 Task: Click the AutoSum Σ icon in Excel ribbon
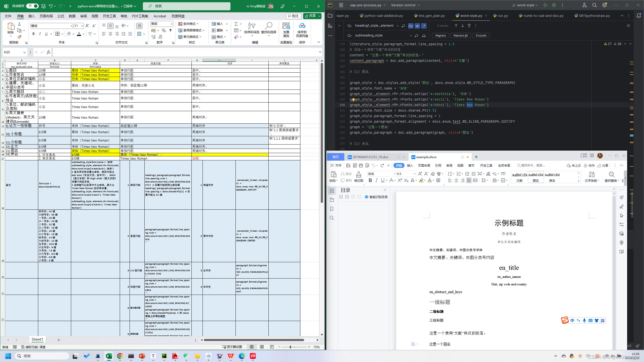(x=236, y=24)
